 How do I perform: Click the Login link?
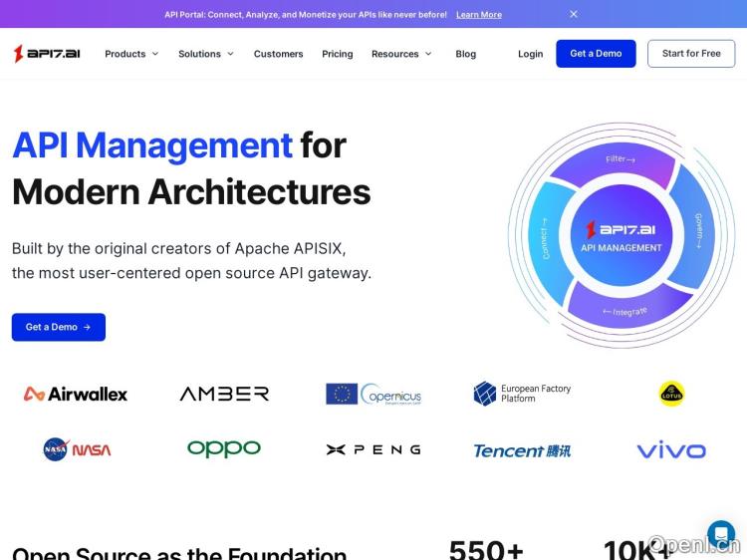(x=530, y=54)
